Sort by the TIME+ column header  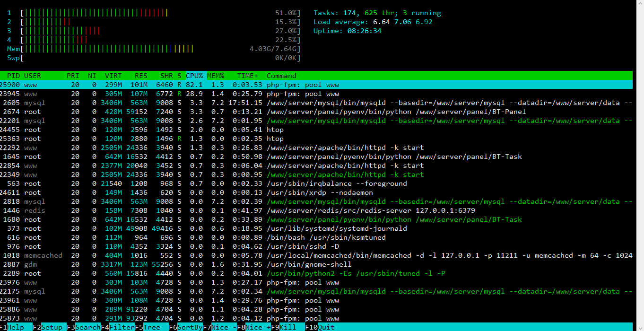[248, 76]
